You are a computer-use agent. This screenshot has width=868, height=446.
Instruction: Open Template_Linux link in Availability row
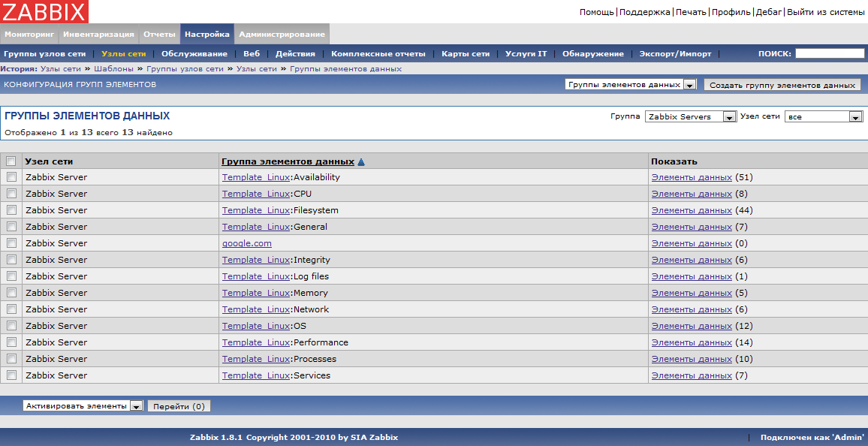click(x=256, y=177)
